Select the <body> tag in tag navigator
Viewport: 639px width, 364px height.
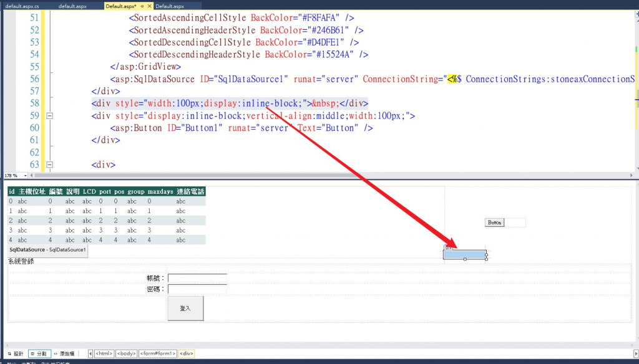point(126,353)
